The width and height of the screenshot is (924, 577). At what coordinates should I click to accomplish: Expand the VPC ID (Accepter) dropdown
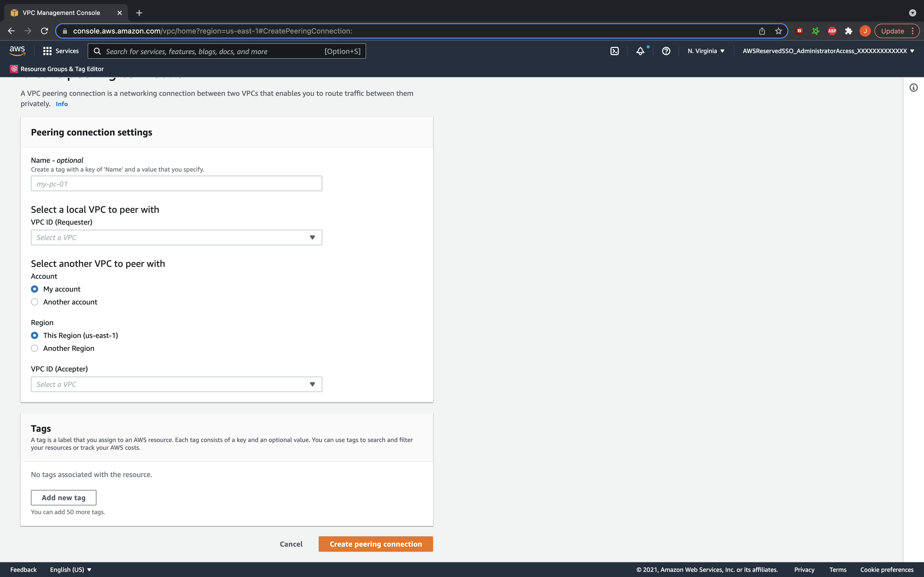176,384
